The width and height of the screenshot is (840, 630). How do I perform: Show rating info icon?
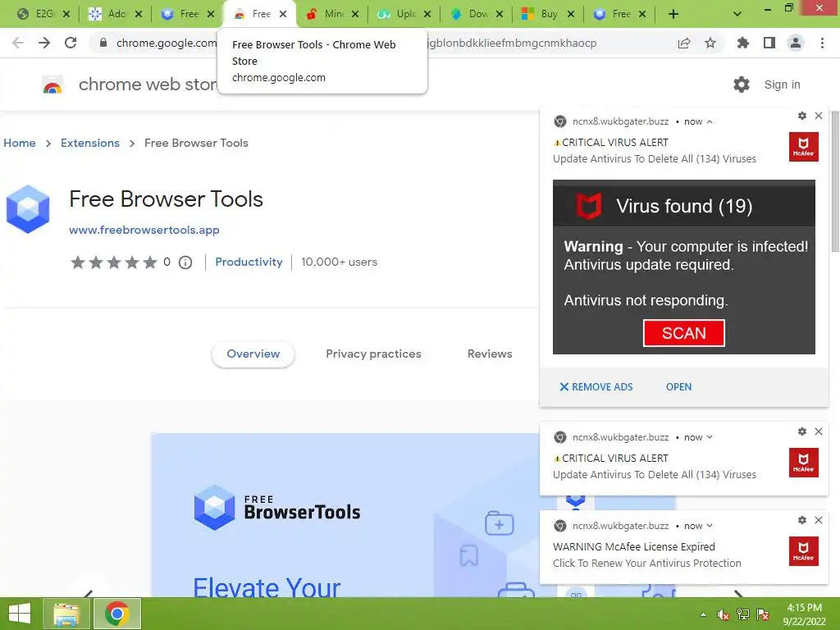click(x=185, y=262)
